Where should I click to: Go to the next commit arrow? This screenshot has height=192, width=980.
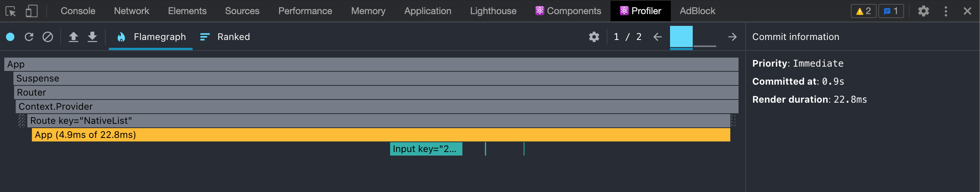click(732, 37)
